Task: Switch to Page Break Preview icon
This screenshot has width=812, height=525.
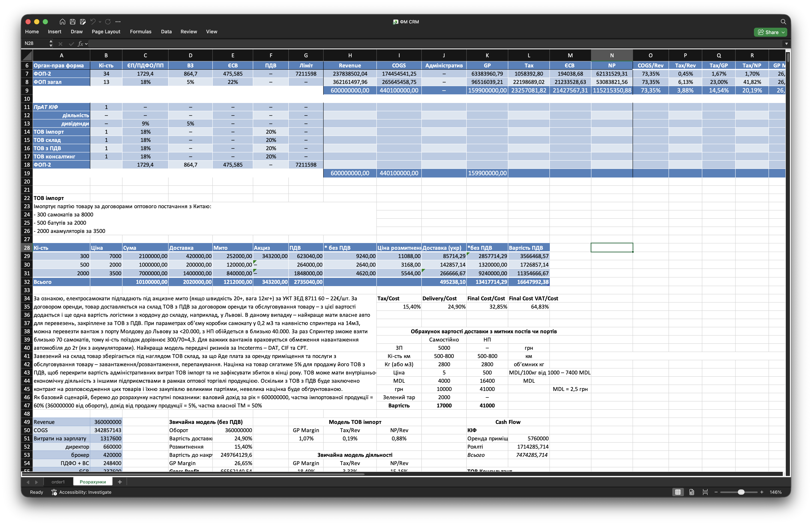Action: (x=705, y=492)
